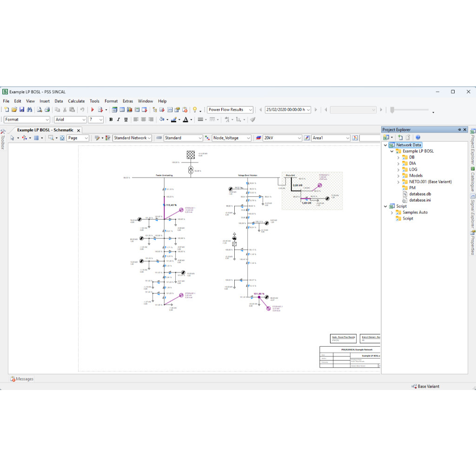The height and width of the screenshot is (476, 476).
Task: Open the Signal Explorer side tab
Action: tap(473, 212)
